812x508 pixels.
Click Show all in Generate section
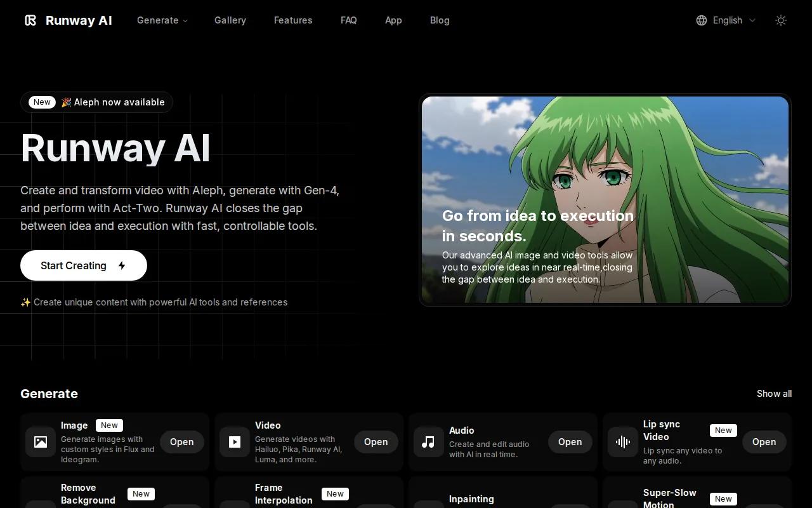(774, 394)
